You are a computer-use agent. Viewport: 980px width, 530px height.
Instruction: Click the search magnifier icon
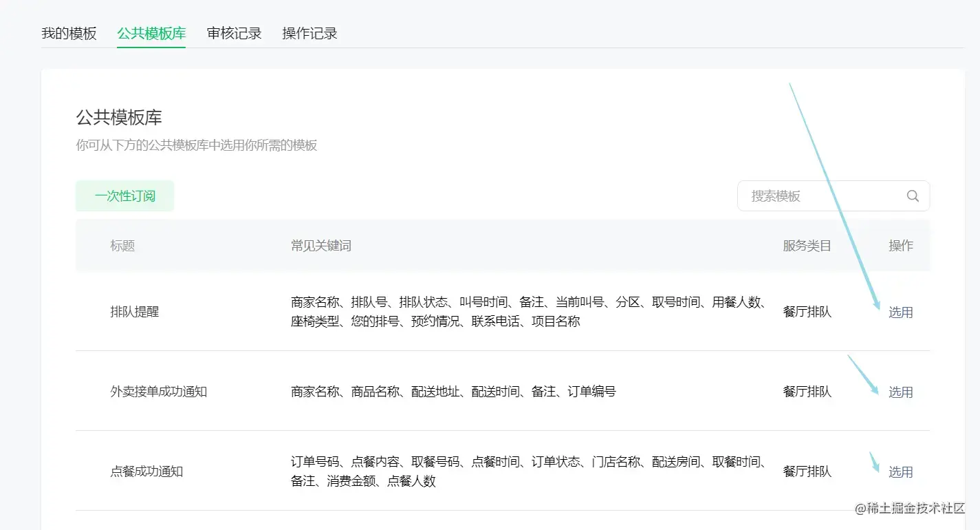coord(913,196)
